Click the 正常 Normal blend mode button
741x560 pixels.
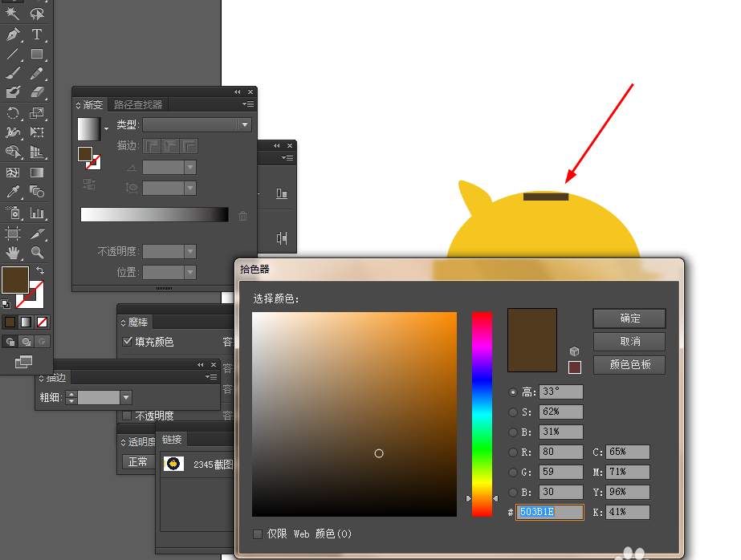[137, 461]
